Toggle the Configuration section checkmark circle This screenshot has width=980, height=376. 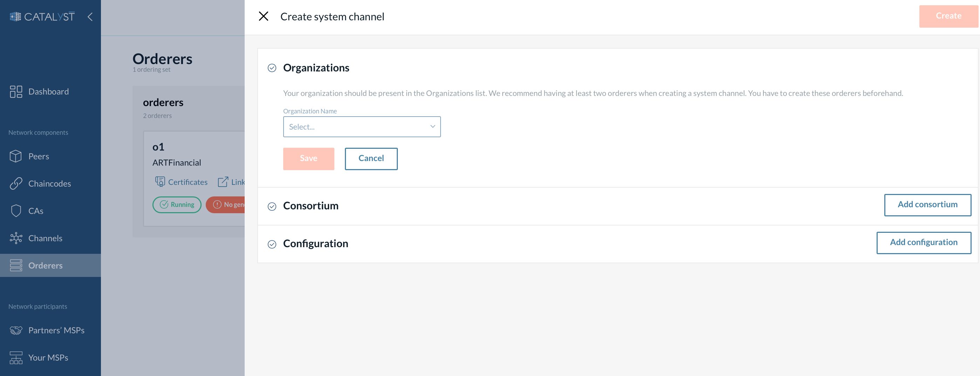(x=272, y=244)
